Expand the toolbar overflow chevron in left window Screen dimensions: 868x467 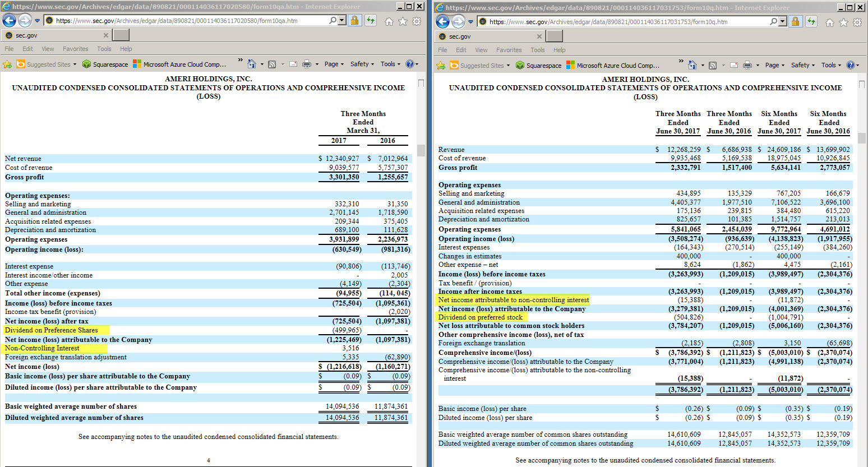point(240,59)
